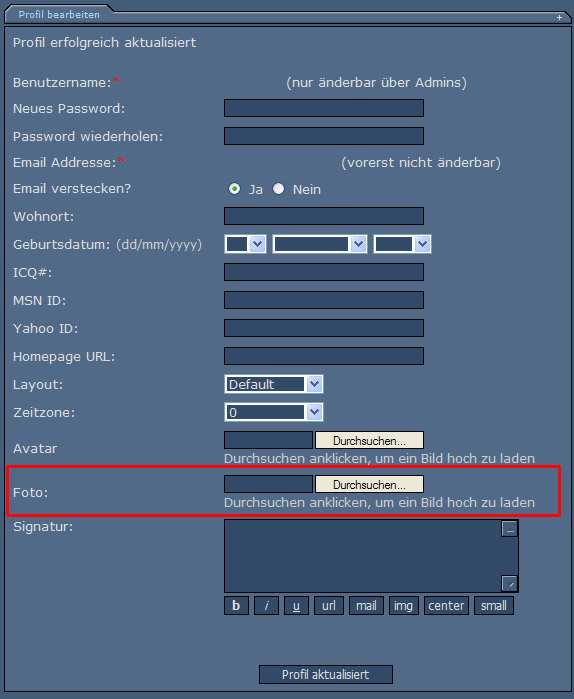Image resolution: width=574 pixels, height=699 pixels.
Task: Insert an img tag in signature
Action: pyautogui.click(x=403, y=606)
